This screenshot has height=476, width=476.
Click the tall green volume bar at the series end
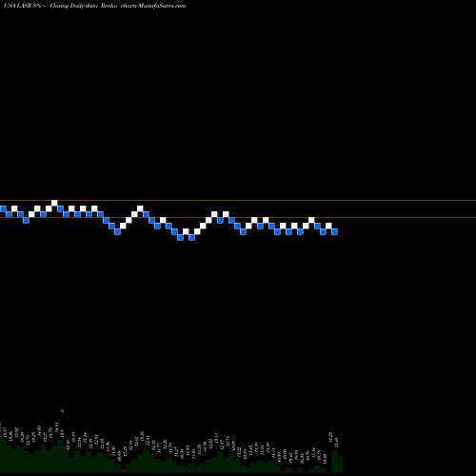pyautogui.click(x=337, y=461)
